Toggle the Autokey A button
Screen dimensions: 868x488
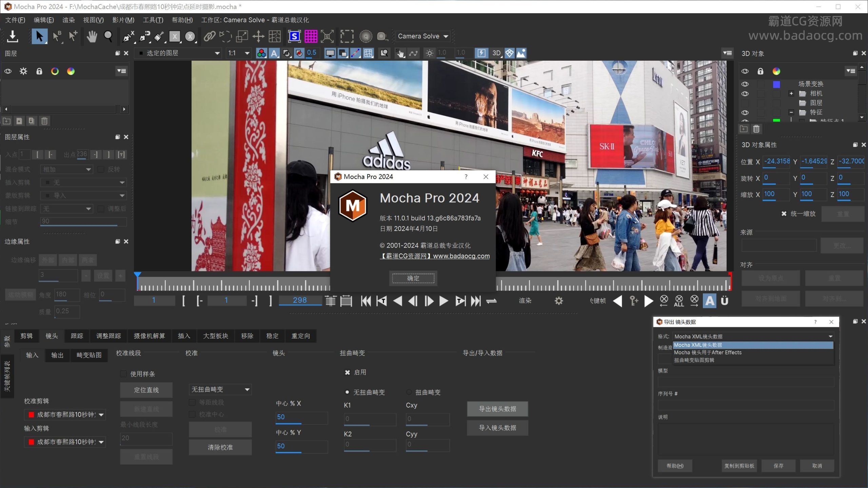coord(710,301)
